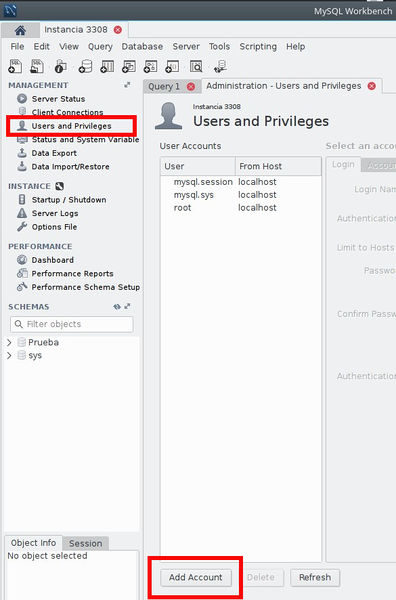This screenshot has height=600, width=396.
Task: Select the root user account row
Action: pyautogui.click(x=241, y=208)
